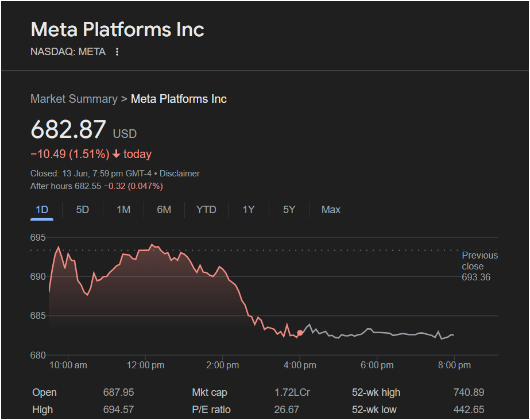Click the Meta Platforms Inc breadcrumb text

click(179, 99)
